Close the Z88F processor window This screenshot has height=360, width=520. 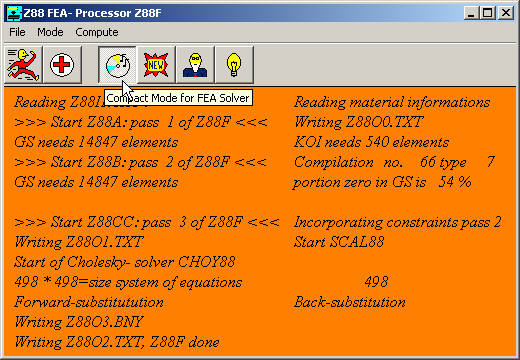(506, 13)
